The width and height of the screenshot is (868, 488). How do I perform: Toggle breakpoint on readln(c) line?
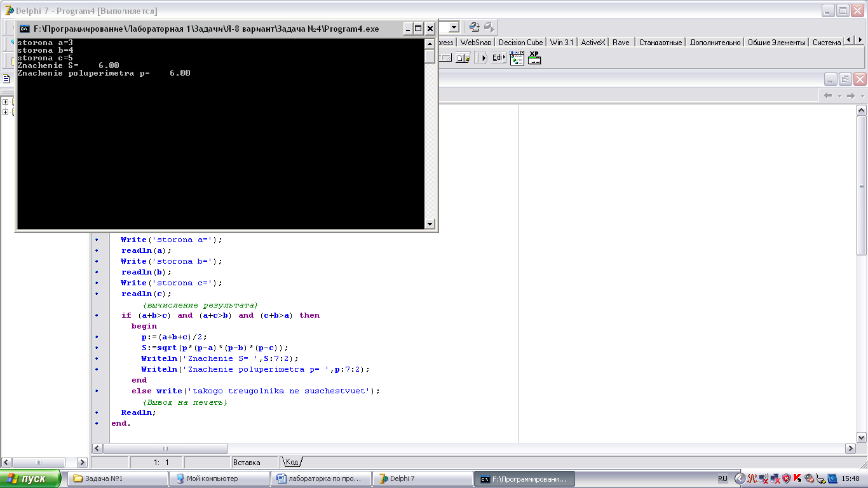(97, 294)
